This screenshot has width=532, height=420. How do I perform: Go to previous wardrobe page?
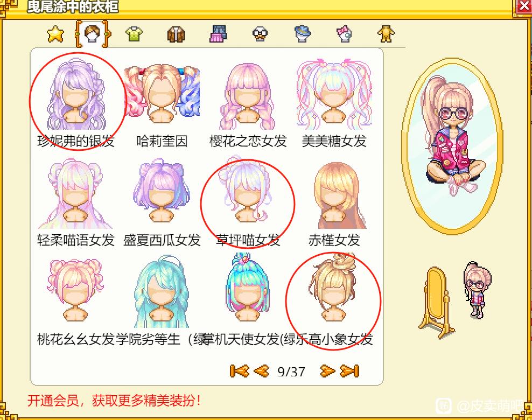[262, 371]
